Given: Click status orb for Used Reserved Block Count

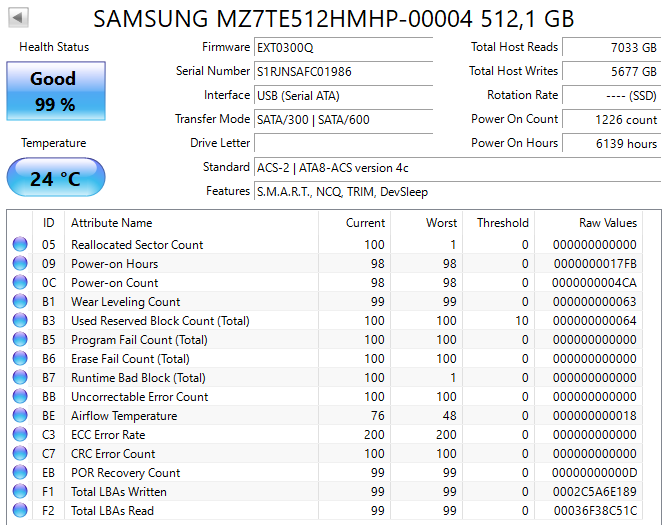Looking at the screenshot, I should click(20, 321).
